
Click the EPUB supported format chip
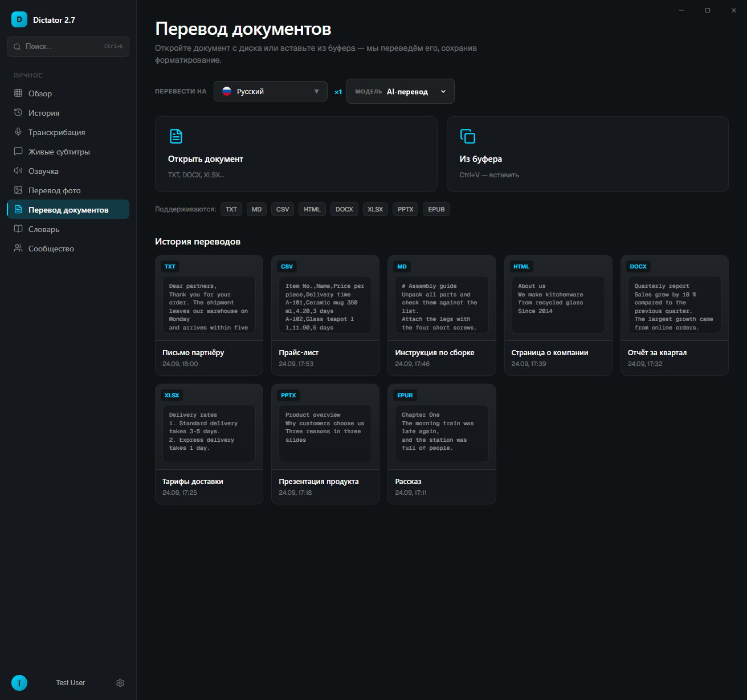click(x=436, y=209)
